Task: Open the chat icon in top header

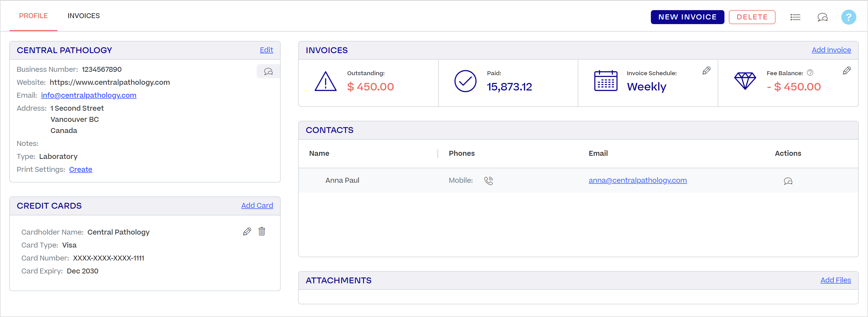Action: point(822,17)
